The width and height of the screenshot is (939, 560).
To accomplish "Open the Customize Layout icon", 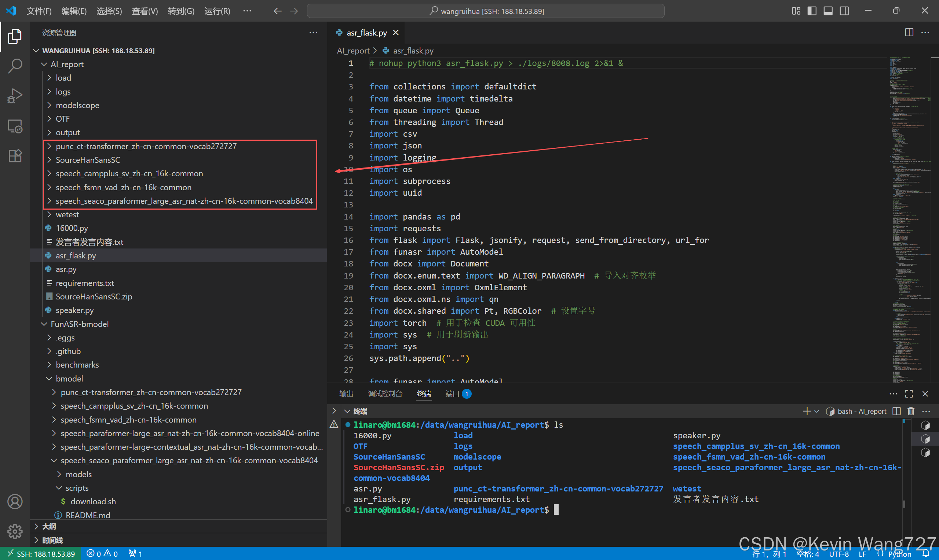I will tap(796, 11).
